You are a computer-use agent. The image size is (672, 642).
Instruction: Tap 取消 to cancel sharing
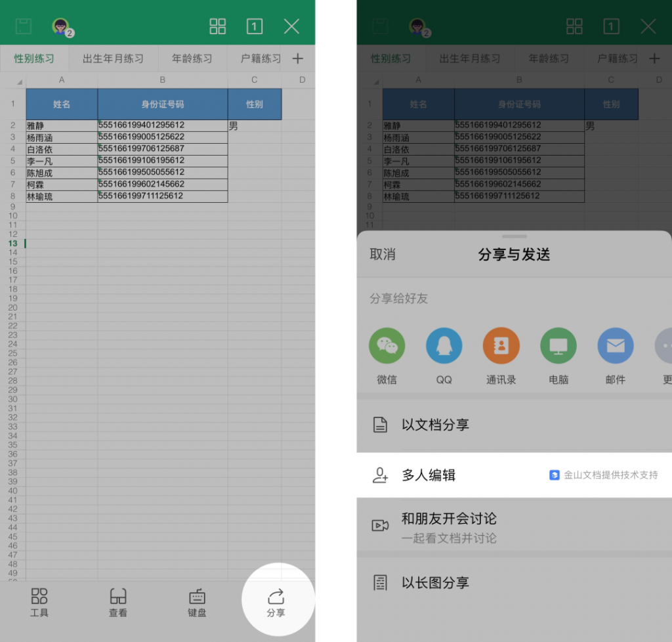pyautogui.click(x=383, y=254)
